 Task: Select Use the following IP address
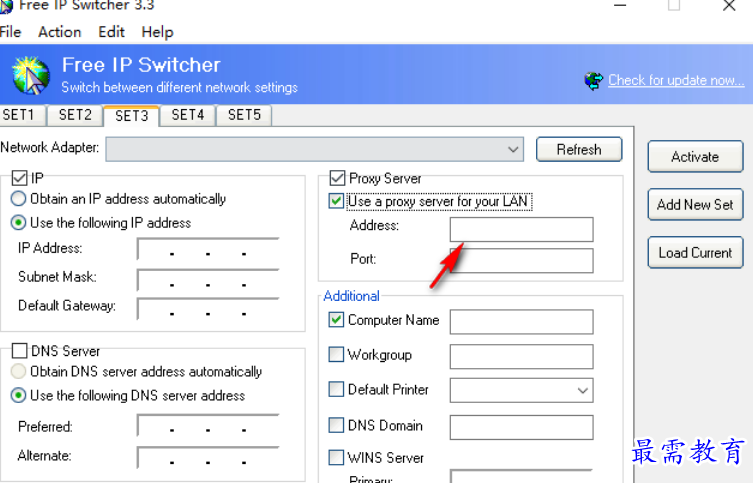click(x=101, y=223)
